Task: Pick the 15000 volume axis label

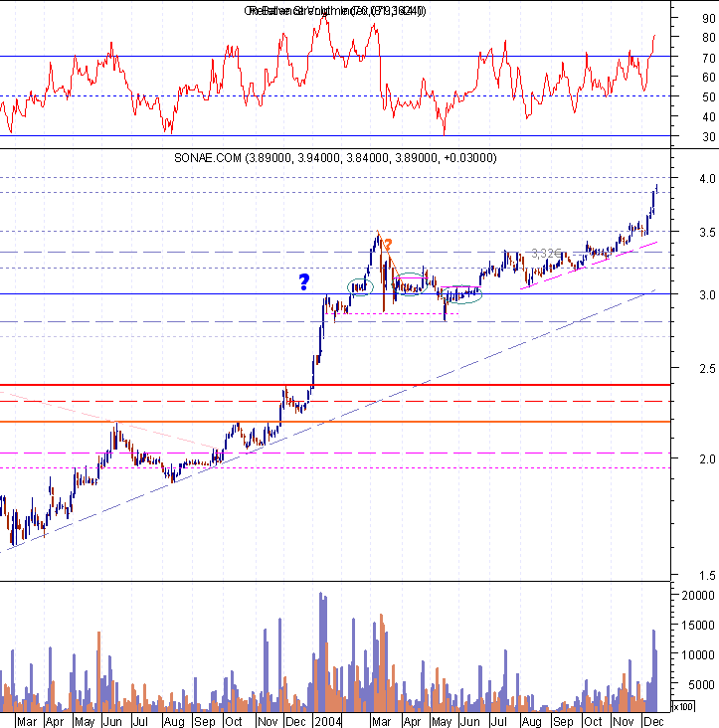Action: [x=698, y=626]
